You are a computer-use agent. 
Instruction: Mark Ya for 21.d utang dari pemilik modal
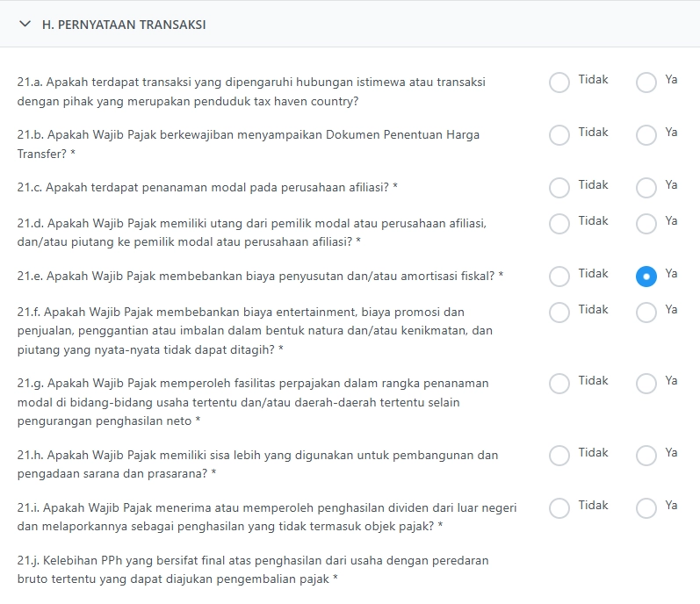click(646, 224)
